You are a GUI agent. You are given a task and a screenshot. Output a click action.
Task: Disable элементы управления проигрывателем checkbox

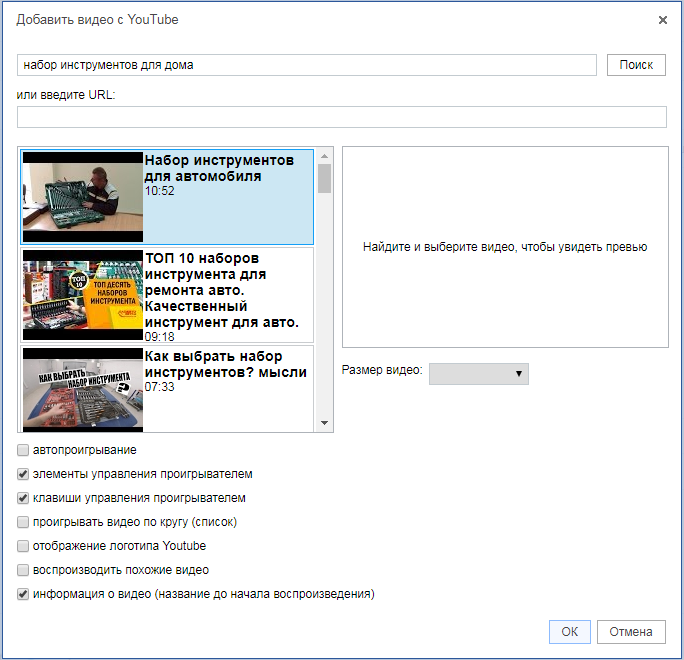(x=23, y=474)
